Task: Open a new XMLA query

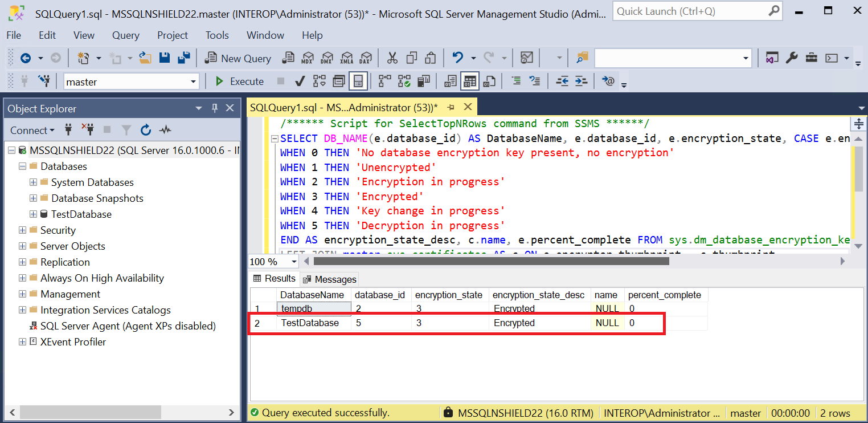Action: (346, 58)
